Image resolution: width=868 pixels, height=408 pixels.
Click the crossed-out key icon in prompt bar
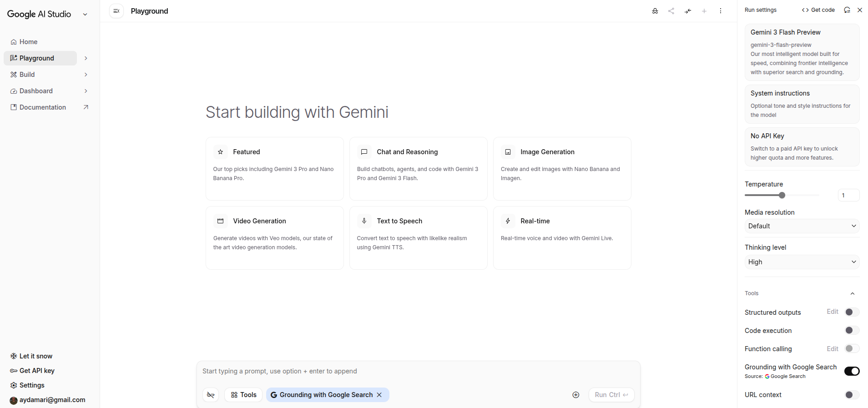[x=211, y=395]
